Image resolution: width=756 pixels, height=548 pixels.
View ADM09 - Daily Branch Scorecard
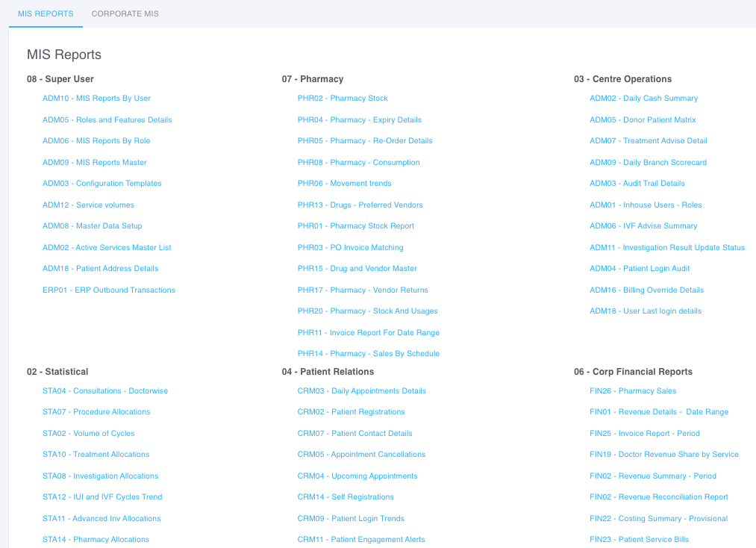648,163
